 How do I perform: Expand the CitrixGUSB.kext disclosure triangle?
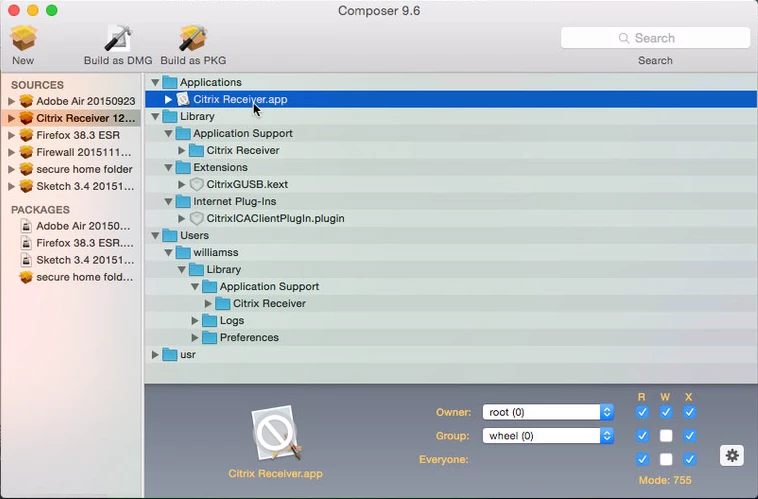181,184
